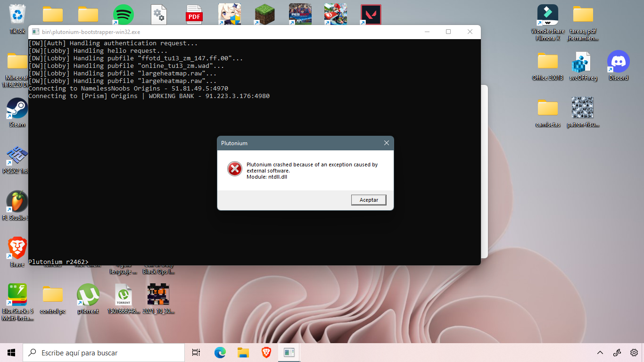The width and height of the screenshot is (644, 362).
Task: Click the 'Connecting to NamelessNoobs Origins' console line
Action: [x=128, y=88]
